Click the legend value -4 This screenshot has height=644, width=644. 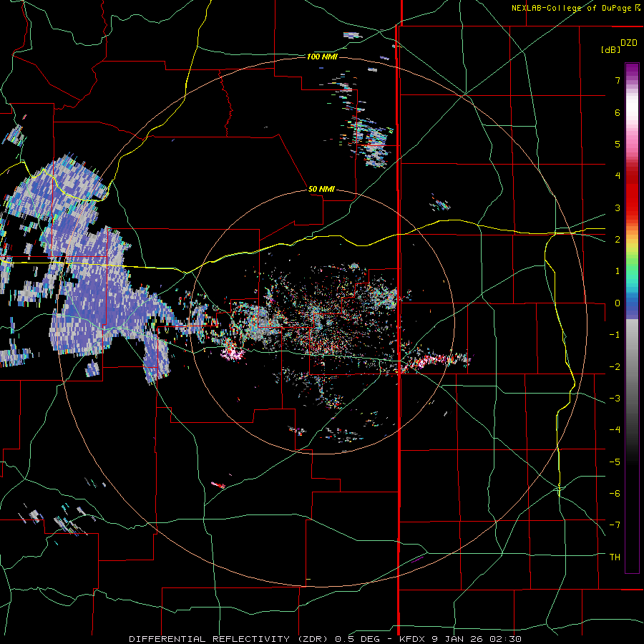[x=615, y=430]
